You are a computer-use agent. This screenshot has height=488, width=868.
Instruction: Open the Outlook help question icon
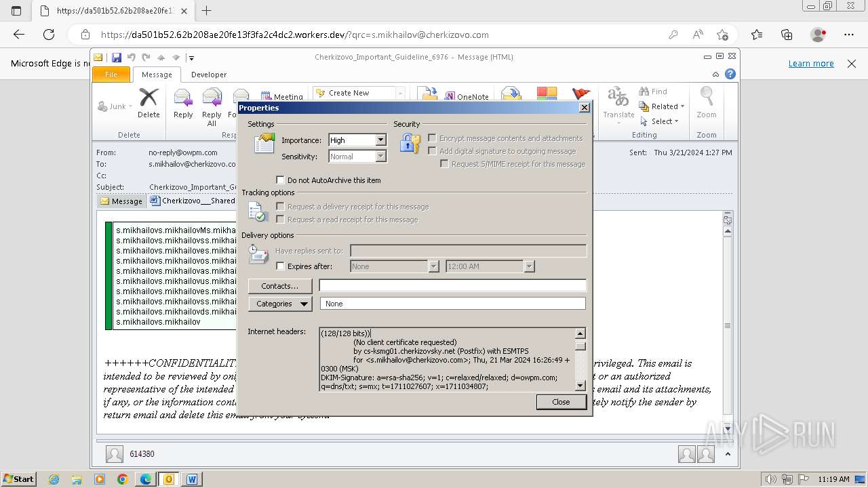tap(730, 75)
